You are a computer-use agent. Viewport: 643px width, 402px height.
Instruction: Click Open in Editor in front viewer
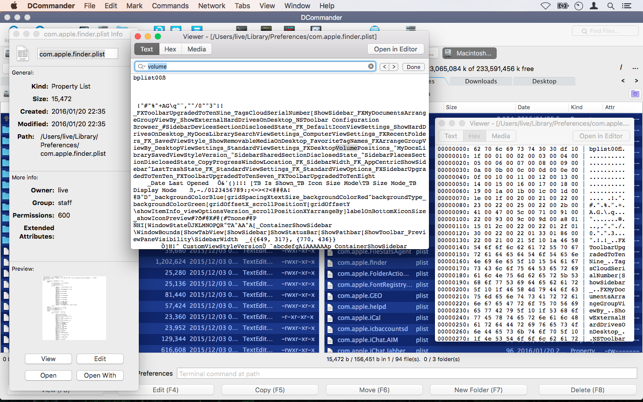click(x=395, y=49)
